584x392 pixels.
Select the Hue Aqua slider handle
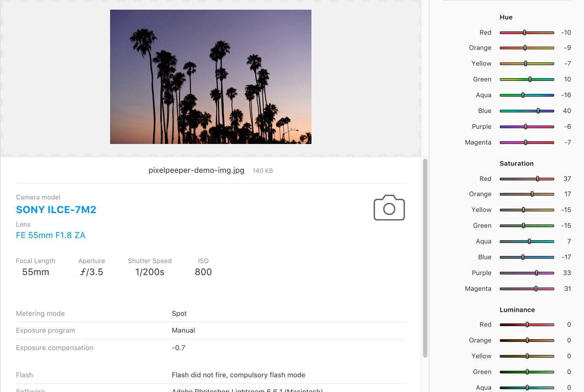point(523,95)
